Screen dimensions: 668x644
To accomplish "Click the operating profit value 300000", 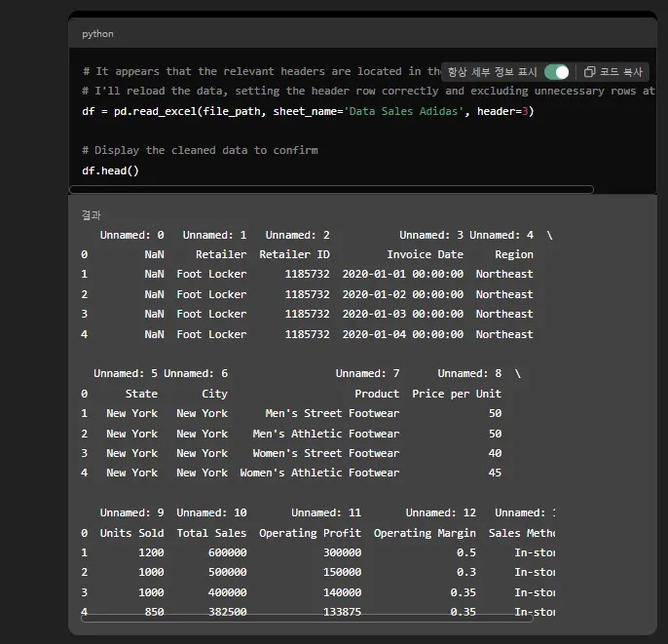I will pyautogui.click(x=342, y=552).
